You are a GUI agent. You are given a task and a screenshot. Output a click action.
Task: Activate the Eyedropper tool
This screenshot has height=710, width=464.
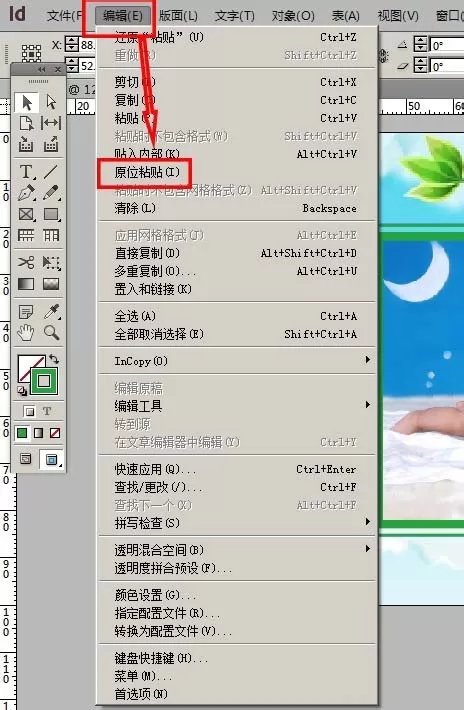point(51,312)
